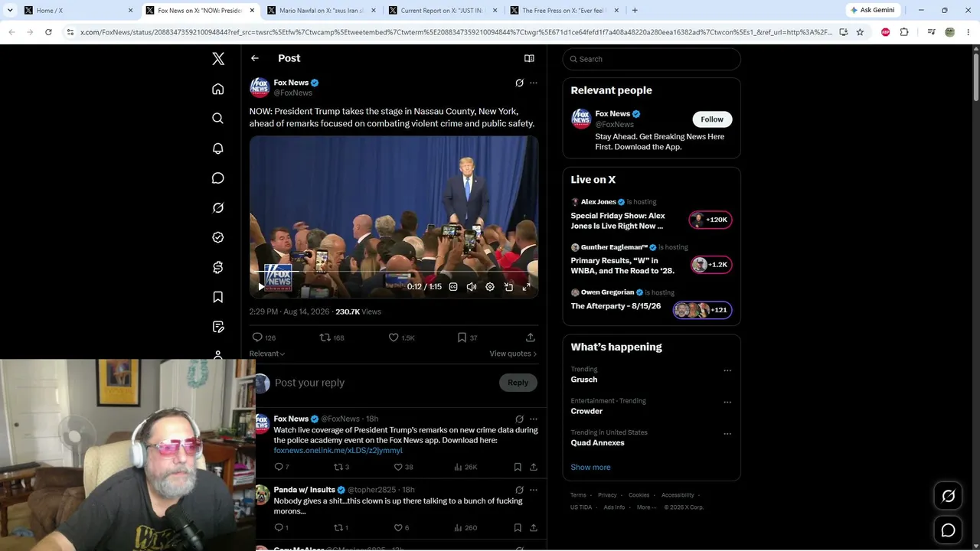Play the Fox News video

point(261,287)
